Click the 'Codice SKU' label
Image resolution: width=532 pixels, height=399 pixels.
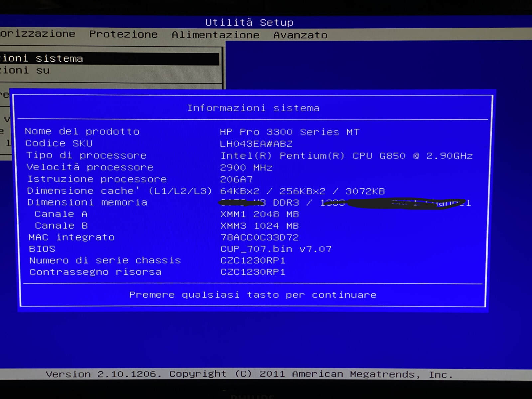point(59,143)
